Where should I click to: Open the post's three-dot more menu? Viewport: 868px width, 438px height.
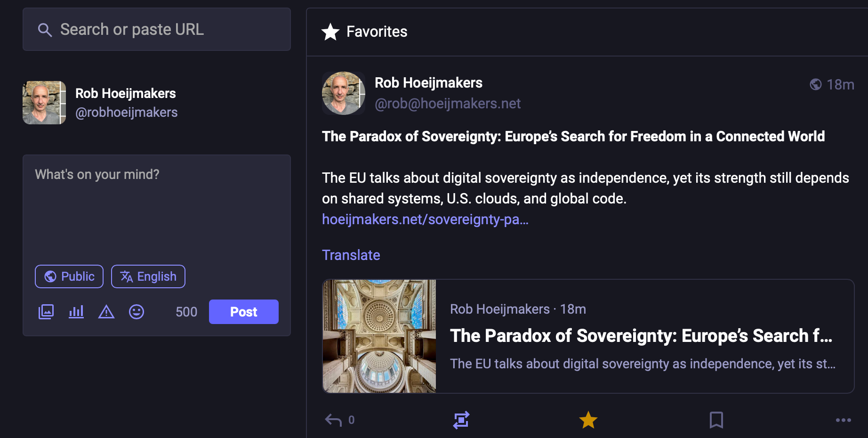[843, 420]
